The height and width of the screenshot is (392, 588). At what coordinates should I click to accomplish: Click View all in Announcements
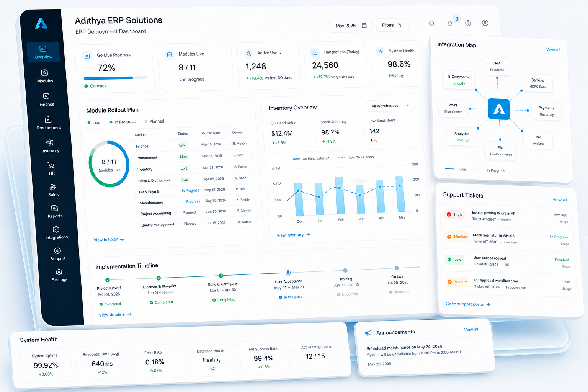[471, 329]
